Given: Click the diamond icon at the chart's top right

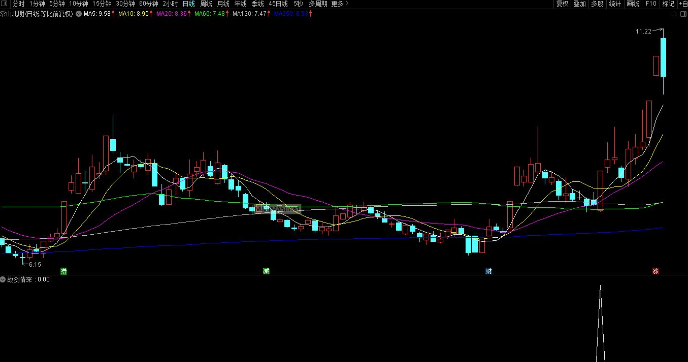Looking at the screenshot, I should (674, 14).
